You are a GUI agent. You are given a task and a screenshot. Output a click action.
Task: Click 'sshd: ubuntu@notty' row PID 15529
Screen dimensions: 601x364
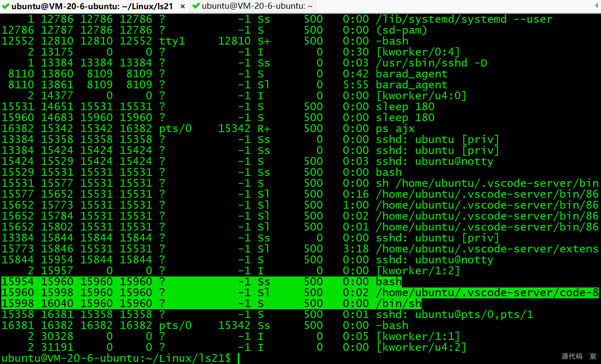(x=247, y=161)
